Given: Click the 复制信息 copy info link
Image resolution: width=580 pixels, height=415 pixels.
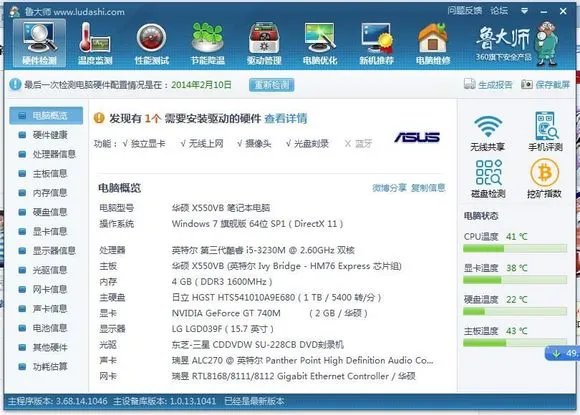Looking at the screenshot, I should coord(428,188).
